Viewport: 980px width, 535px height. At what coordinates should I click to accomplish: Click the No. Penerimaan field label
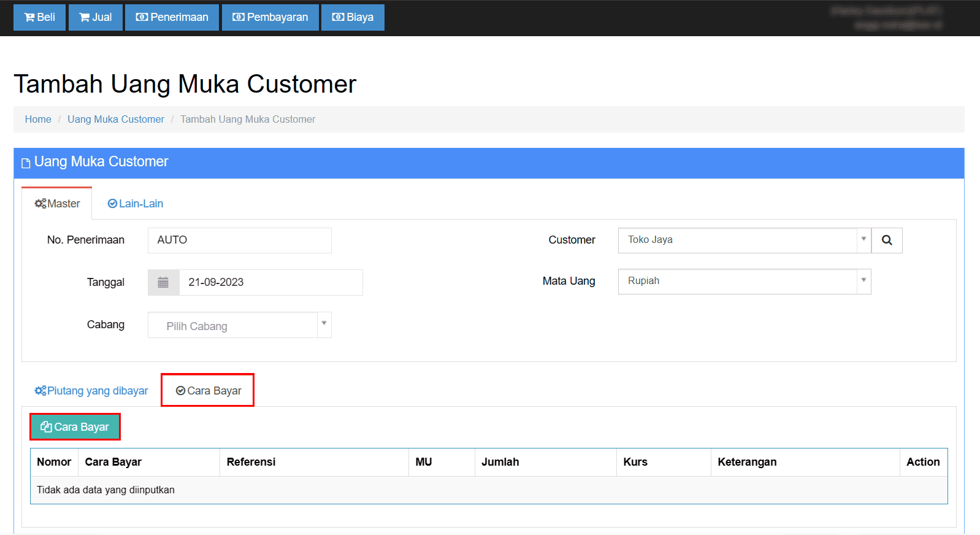tap(86, 240)
